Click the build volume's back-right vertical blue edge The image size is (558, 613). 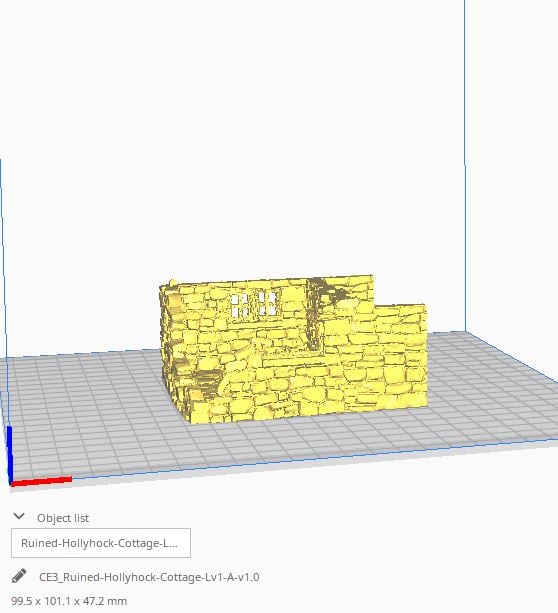pos(465,166)
